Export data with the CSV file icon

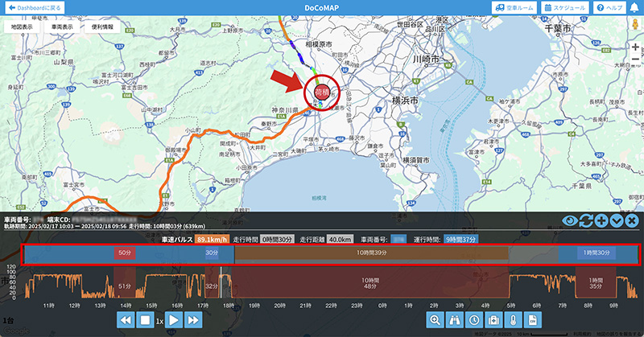(533, 319)
